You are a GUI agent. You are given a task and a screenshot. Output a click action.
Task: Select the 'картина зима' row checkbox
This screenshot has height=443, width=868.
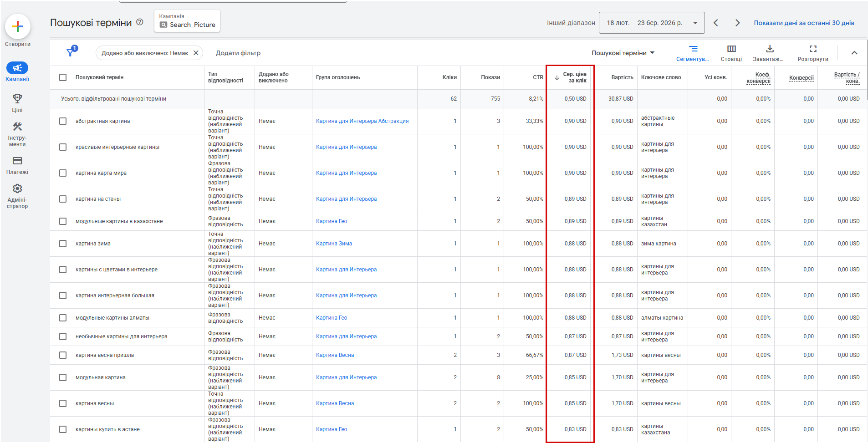pyautogui.click(x=63, y=244)
